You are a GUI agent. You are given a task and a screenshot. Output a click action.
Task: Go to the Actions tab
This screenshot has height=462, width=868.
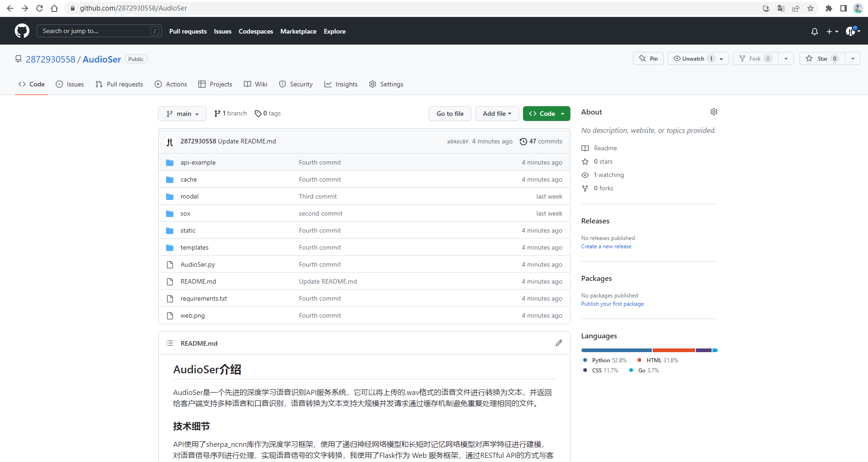171,84
